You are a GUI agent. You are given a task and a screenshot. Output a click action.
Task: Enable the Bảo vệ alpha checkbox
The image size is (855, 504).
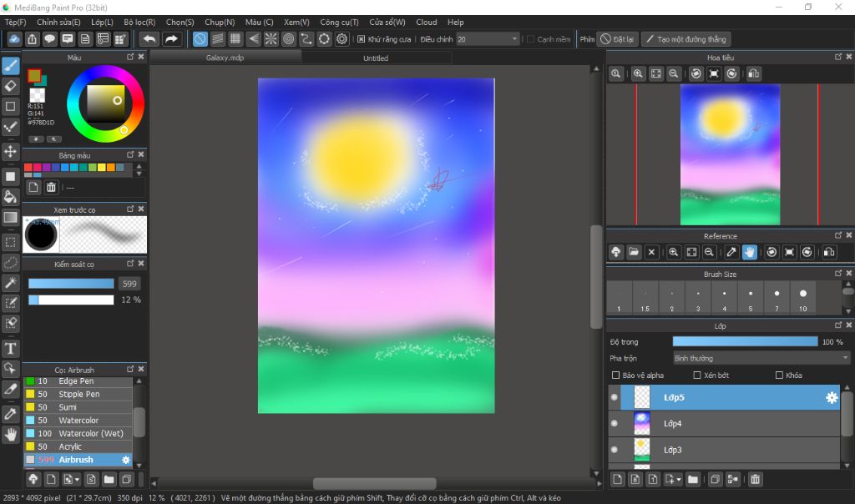click(615, 375)
